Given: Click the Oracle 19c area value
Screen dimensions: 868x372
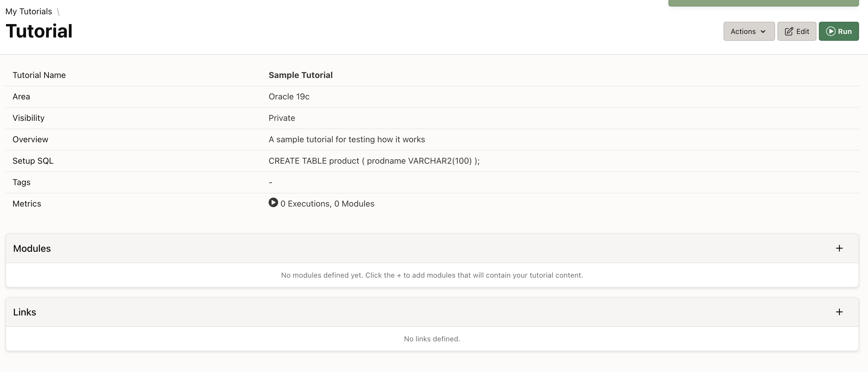Looking at the screenshot, I should [x=289, y=97].
